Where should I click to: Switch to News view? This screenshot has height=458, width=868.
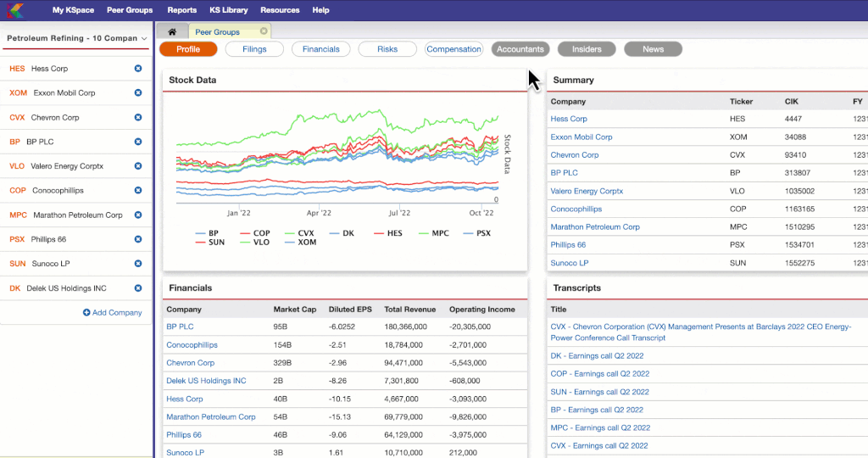coord(654,49)
